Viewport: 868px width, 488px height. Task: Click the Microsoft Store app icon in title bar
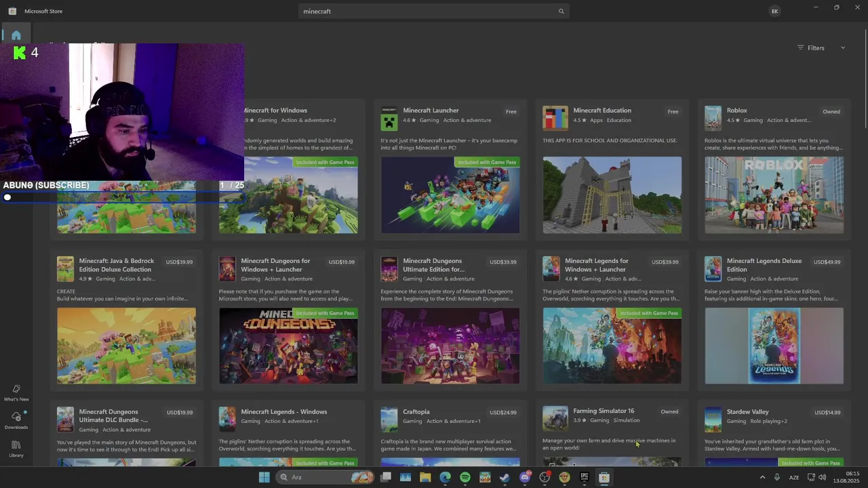[x=12, y=11]
